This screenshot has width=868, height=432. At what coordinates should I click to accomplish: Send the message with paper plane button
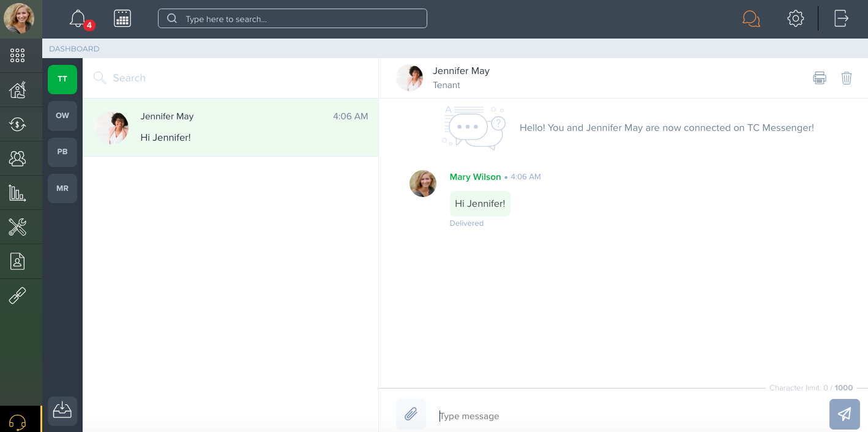(845, 414)
